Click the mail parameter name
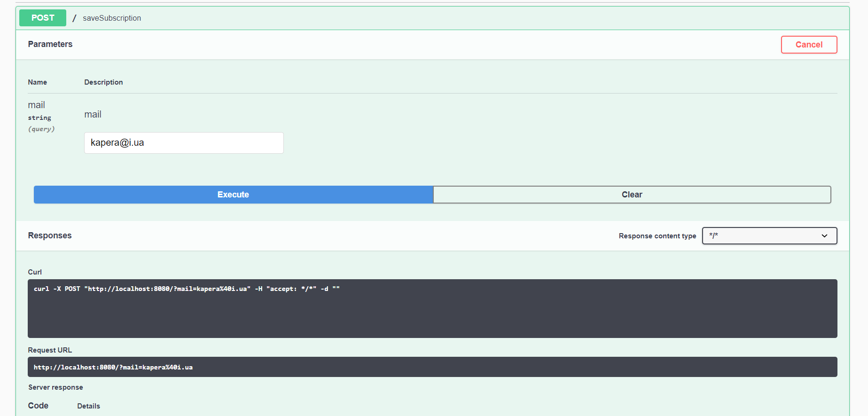Screen dimensions: 868x416 coord(37,105)
